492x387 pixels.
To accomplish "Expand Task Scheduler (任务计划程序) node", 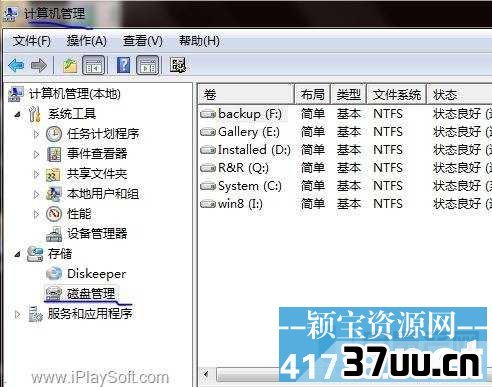I will click(x=36, y=134).
